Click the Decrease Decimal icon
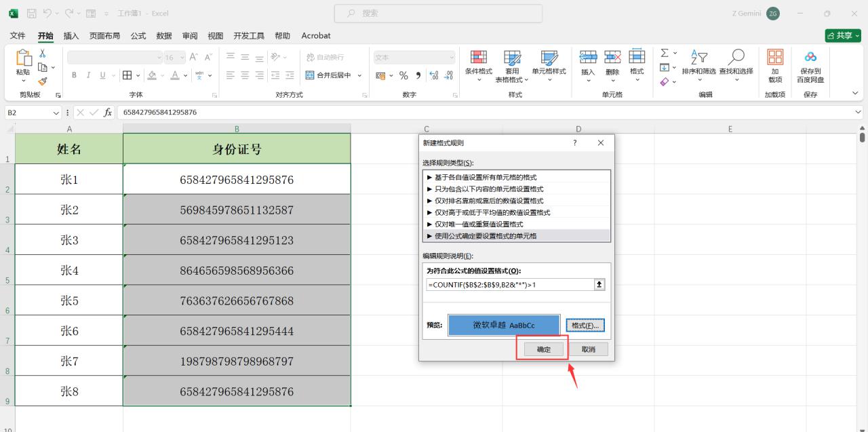 click(x=448, y=75)
